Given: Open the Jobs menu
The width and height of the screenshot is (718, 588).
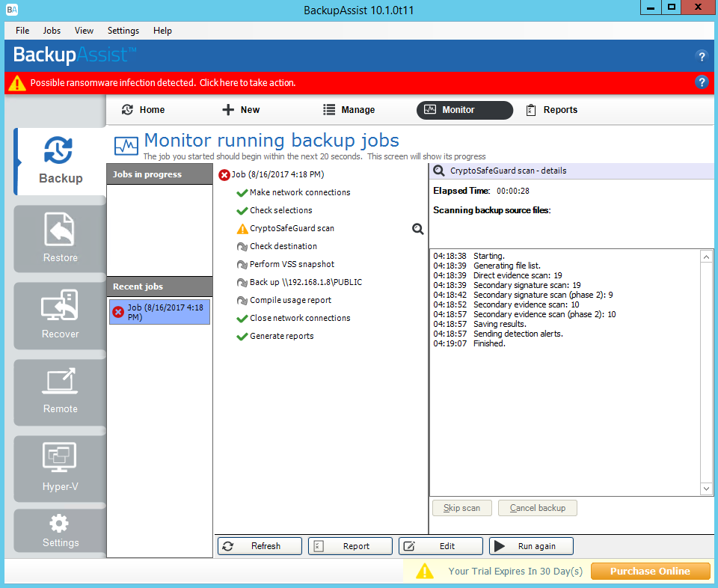Looking at the screenshot, I should click(52, 31).
